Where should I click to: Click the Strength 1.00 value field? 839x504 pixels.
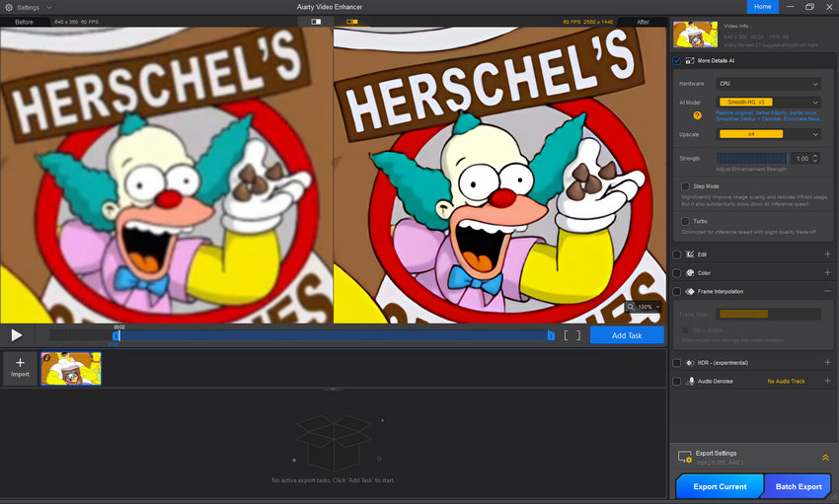click(801, 158)
